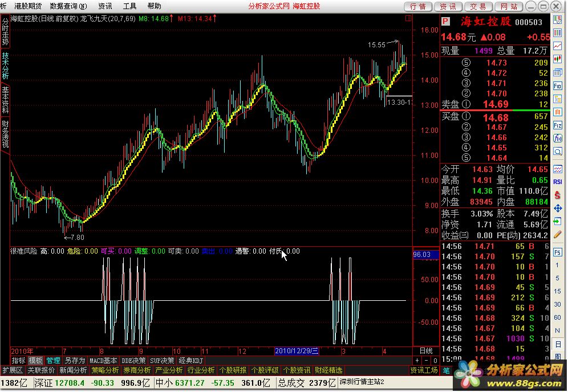Click the 资讯工场 button
The image size is (568, 392).
click(424, 370)
